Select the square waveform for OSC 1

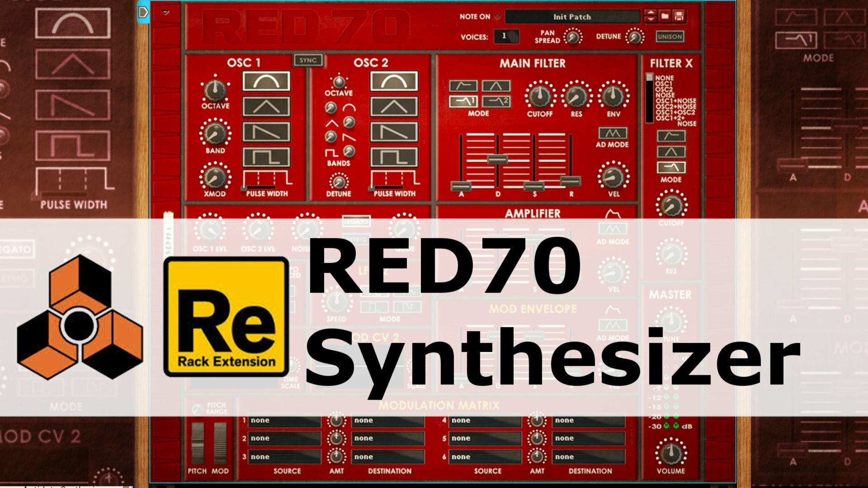click(x=266, y=157)
